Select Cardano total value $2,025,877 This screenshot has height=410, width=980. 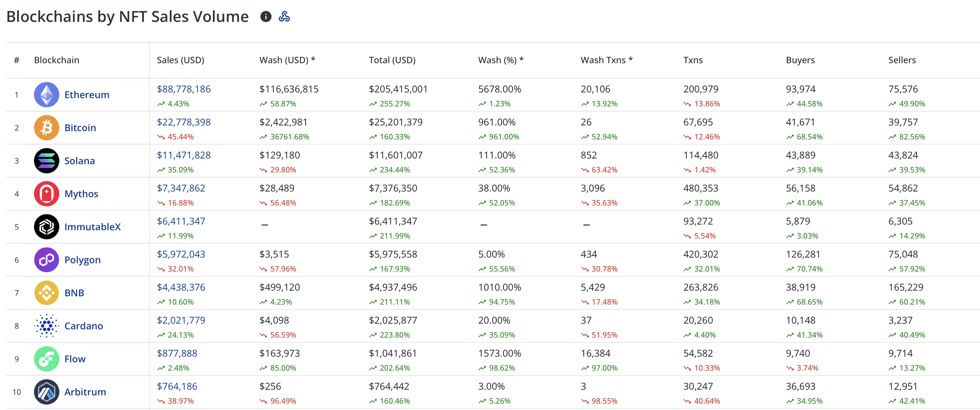(393, 320)
